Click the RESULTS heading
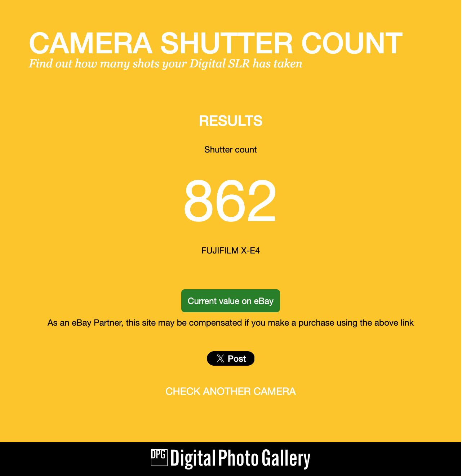 pos(231,121)
